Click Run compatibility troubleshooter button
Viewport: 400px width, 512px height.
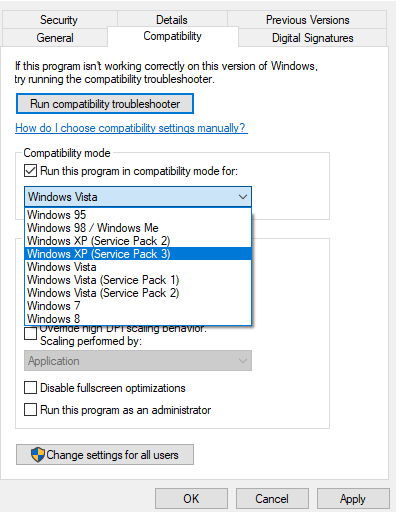tap(105, 104)
